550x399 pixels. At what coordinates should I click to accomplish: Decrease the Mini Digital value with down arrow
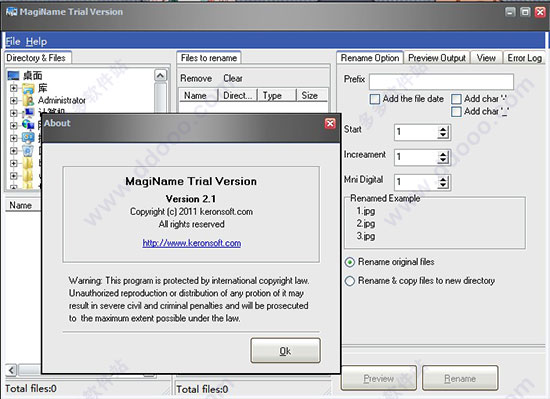443,185
